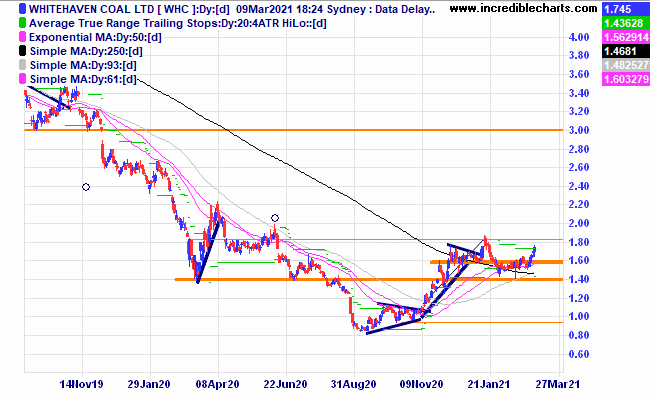
Task: Click the circle marker near 2.40 level
Action: [x=86, y=187]
